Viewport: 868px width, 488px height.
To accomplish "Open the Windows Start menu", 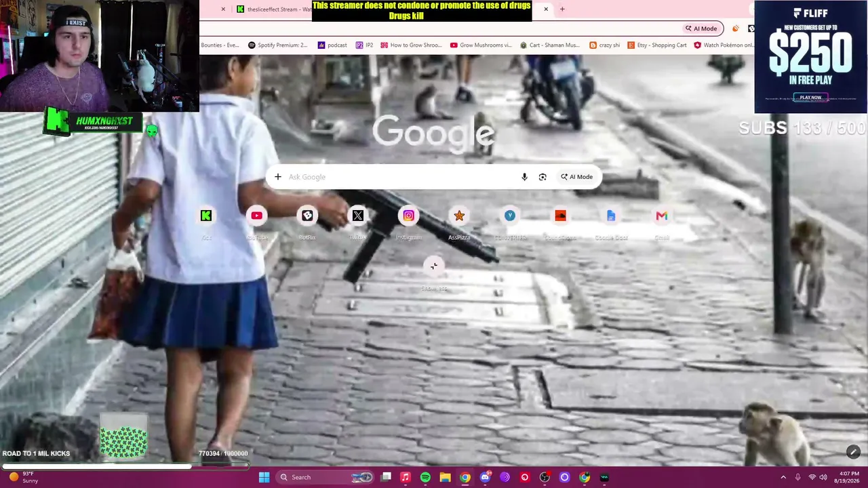I will pos(264,477).
